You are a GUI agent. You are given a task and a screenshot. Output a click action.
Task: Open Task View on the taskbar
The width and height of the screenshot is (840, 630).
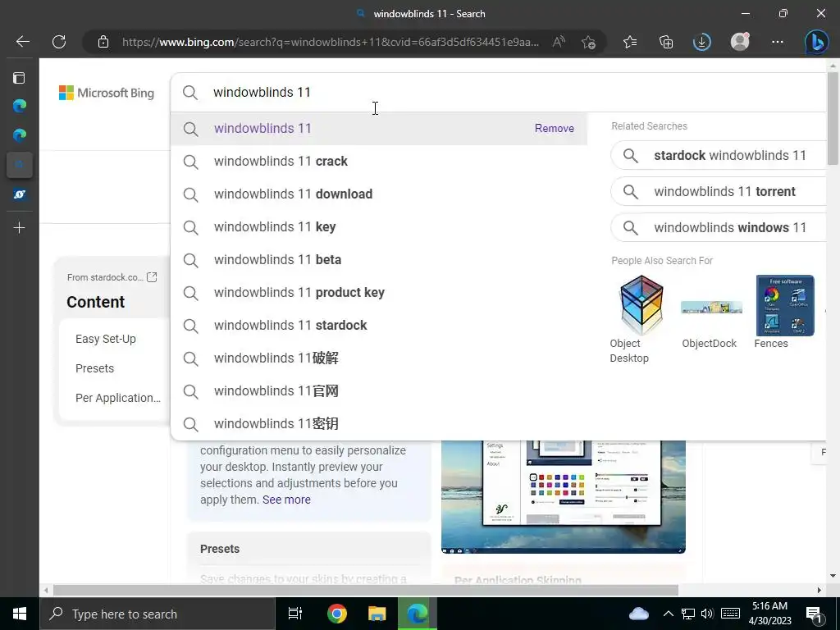tap(295, 614)
